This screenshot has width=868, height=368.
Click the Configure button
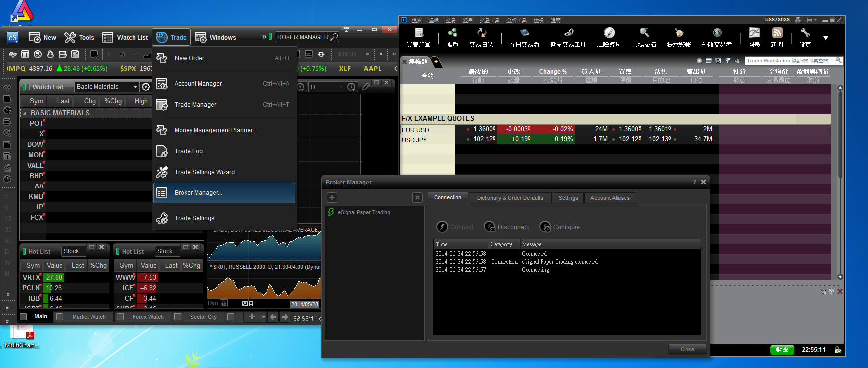[x=560, y=227]
